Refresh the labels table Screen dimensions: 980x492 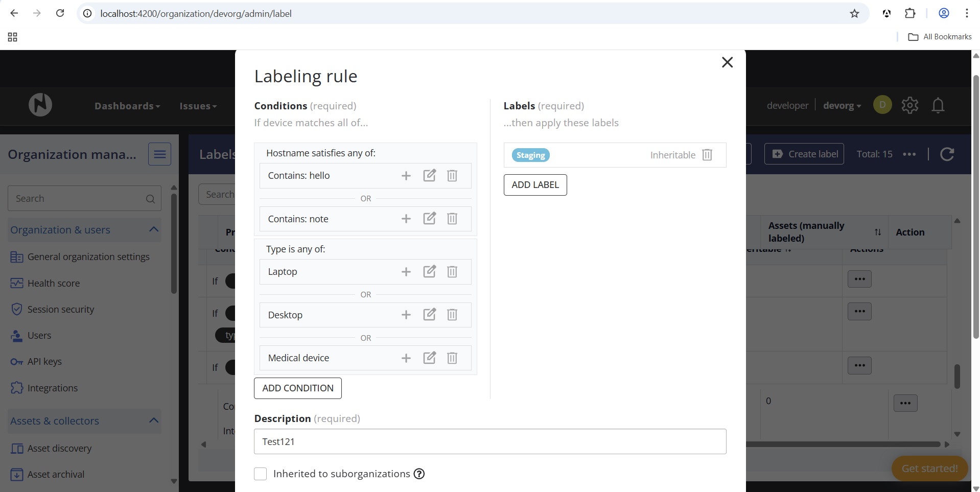947,154
